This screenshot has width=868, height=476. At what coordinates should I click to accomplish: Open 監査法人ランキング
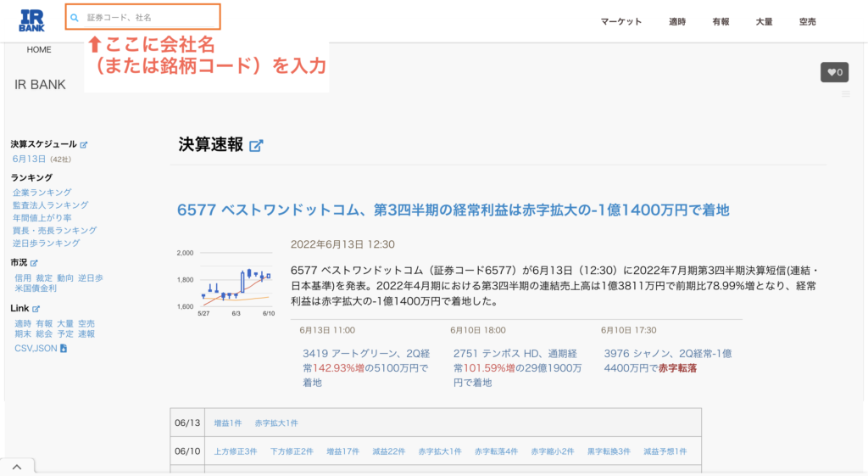tap(50, 205)
